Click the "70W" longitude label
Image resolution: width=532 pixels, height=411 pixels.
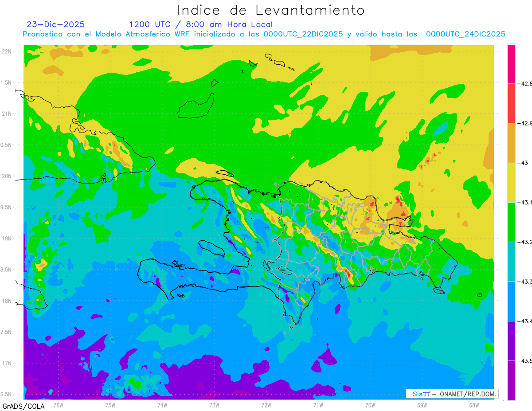coord(370,405)
